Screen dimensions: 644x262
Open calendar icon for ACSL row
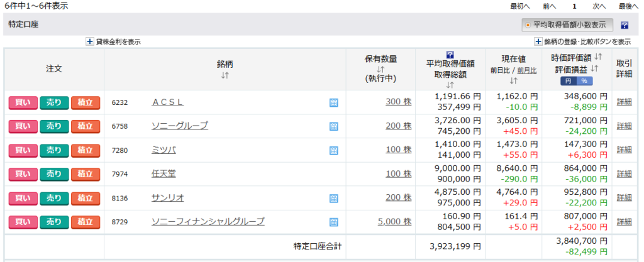click(x=334, y=102)
